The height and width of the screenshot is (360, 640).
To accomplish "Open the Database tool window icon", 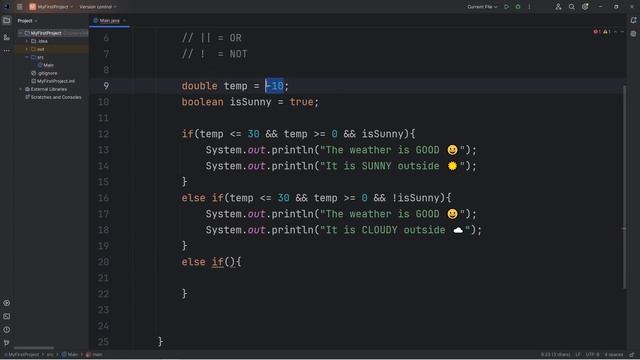I will 633,34.
